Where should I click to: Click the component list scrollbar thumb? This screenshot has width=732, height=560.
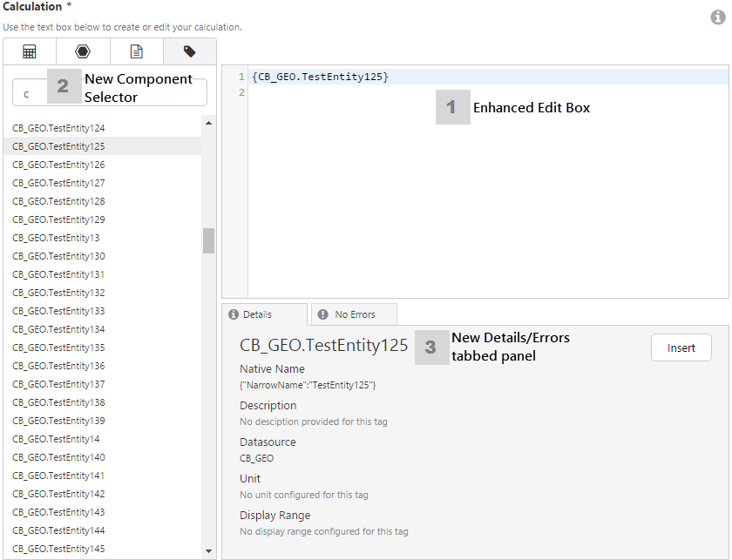208,240
